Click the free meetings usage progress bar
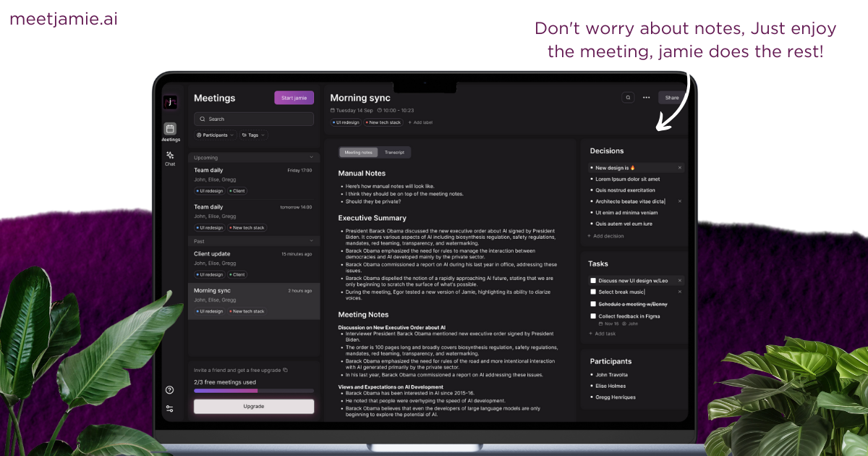This screenshot has width=868, height=456. (254, 391)
